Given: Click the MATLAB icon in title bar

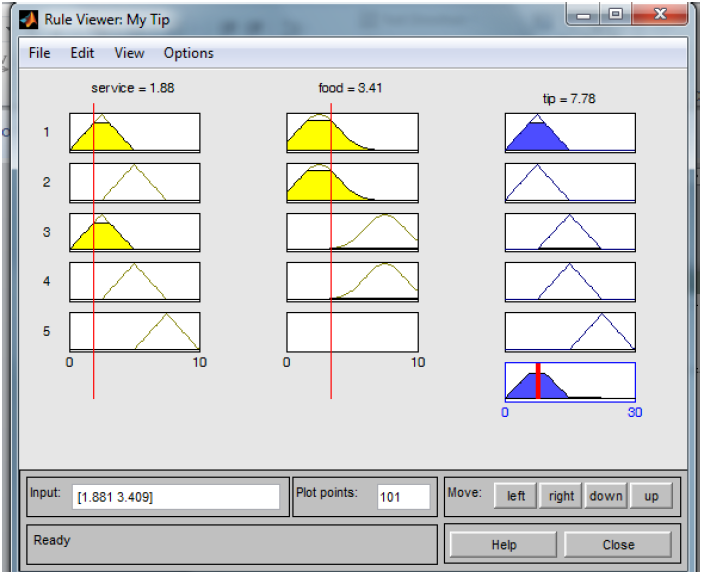Looking at the screenshot, I should coord(29,20).
